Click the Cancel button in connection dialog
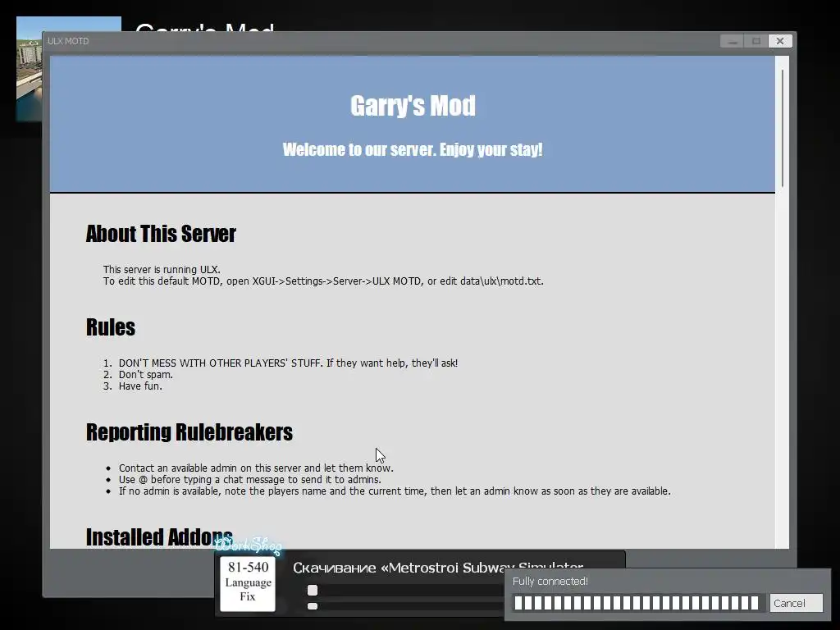This screenshot has height=630, width=840. [x=796, y=603]
